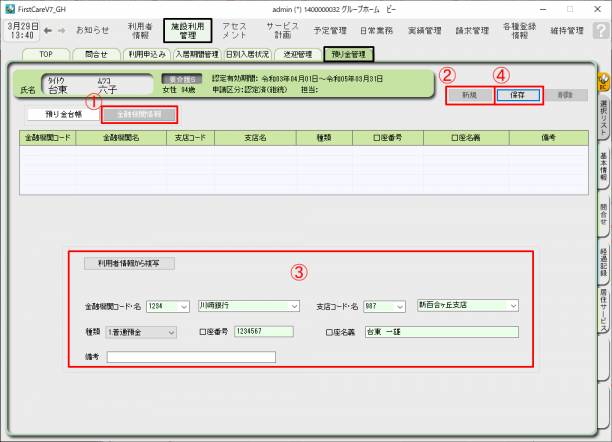Click the help question mark icon
The image size is (612, 442).
600,31
